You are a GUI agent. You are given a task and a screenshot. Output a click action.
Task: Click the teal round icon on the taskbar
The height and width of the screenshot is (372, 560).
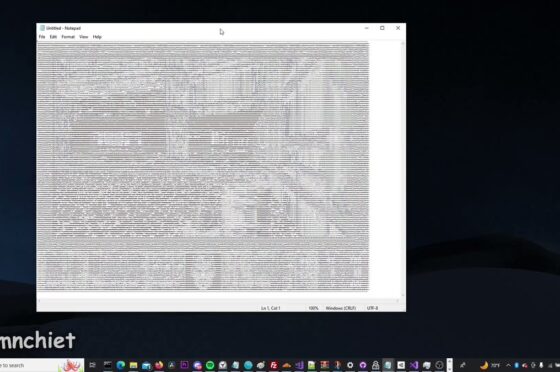point(248,365)
